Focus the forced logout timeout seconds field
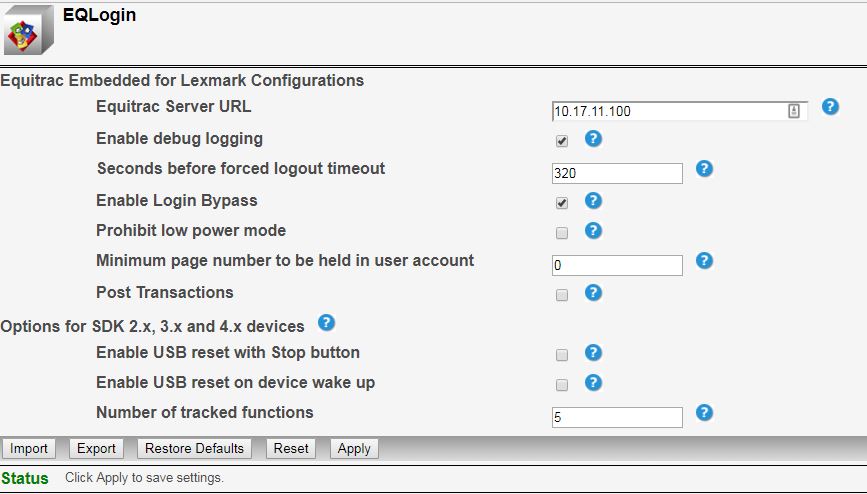 pos(616,173)
